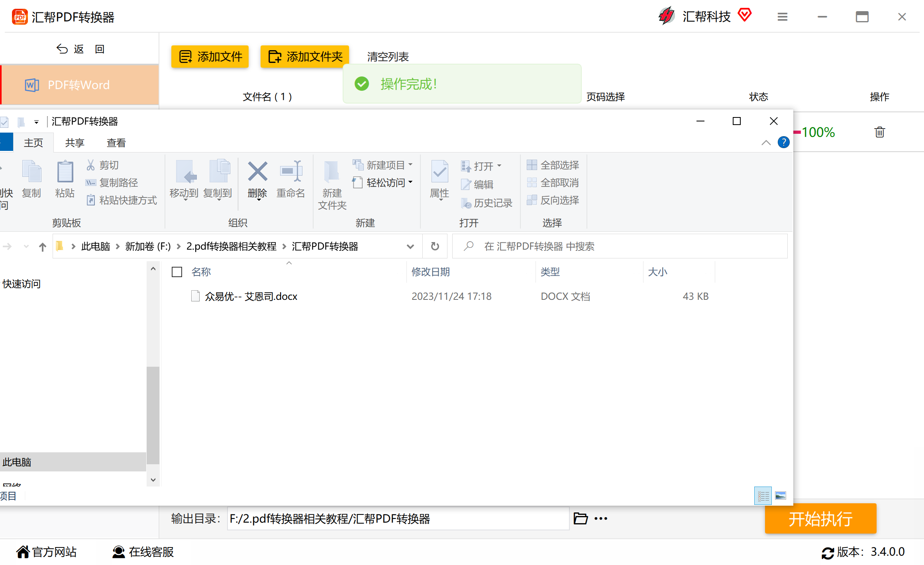Click the 删除 X icon
The width and height of the screenshot is (924, 565).
click(x=257, y=172)
